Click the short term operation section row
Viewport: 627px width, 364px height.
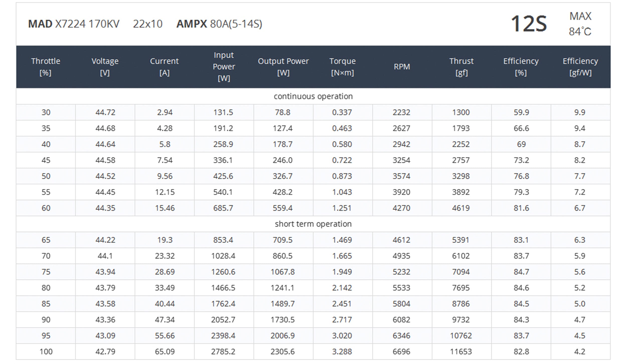coord(313,224)
